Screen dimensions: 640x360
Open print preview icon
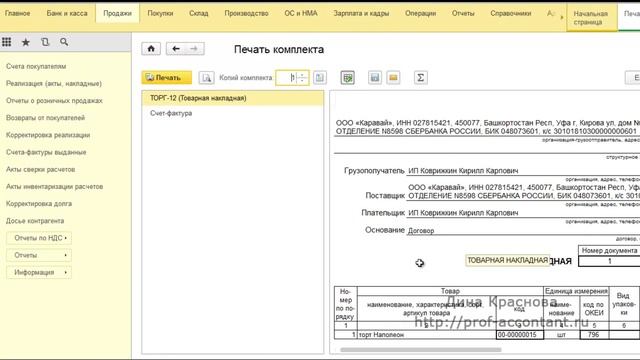(207, 78)
